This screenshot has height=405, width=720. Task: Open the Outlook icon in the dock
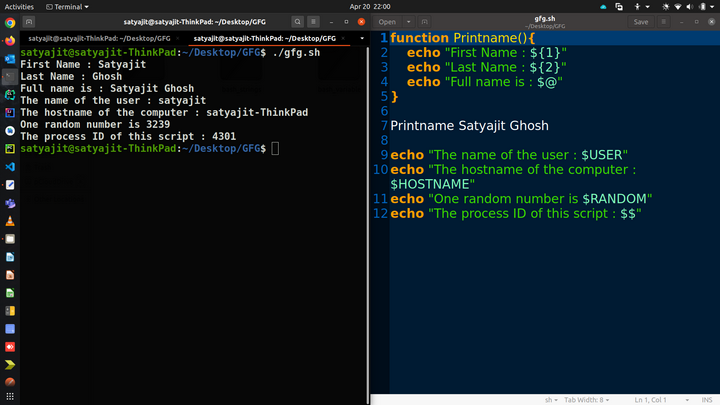click(10, 59)
